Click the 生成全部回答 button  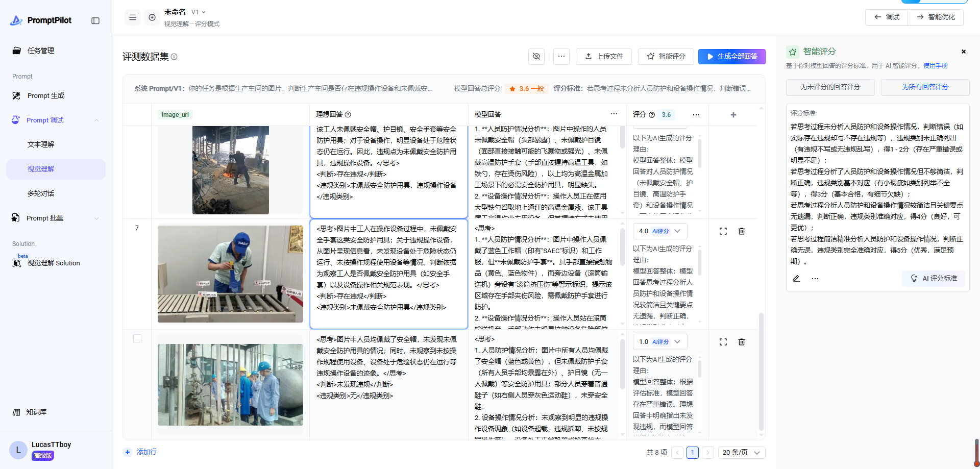731,56
